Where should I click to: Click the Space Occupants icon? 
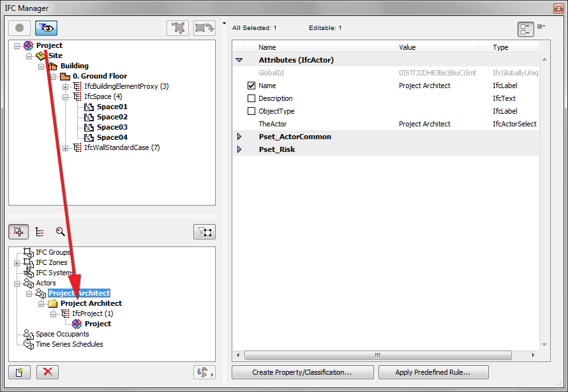coord(29,334)
